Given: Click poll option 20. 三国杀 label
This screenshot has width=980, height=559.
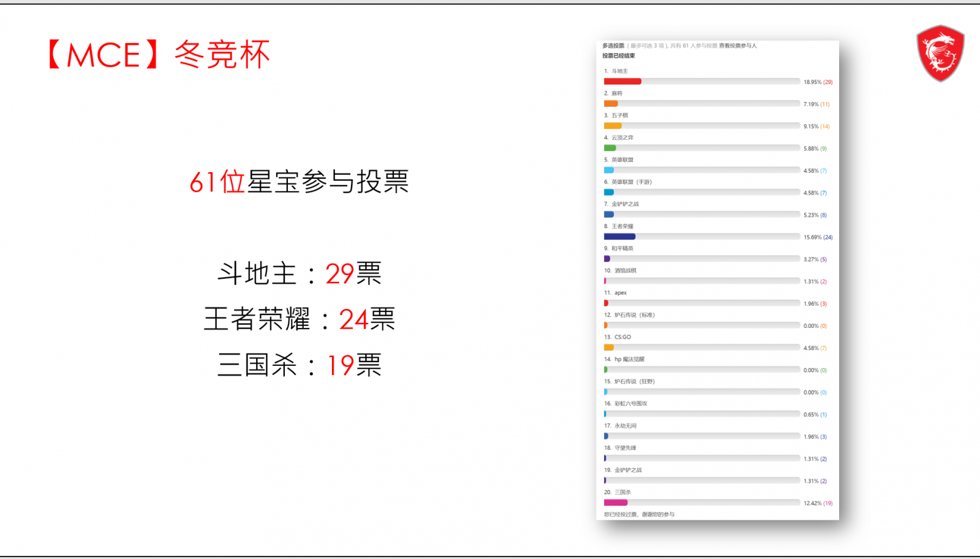Looking at the screenshot, I should tap(617, 492).
